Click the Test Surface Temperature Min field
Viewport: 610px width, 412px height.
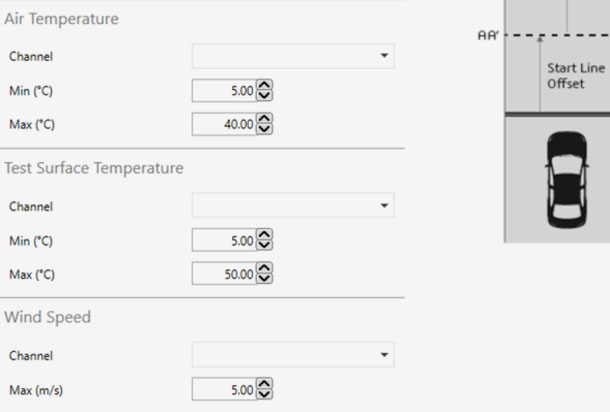tap(224, 240)
